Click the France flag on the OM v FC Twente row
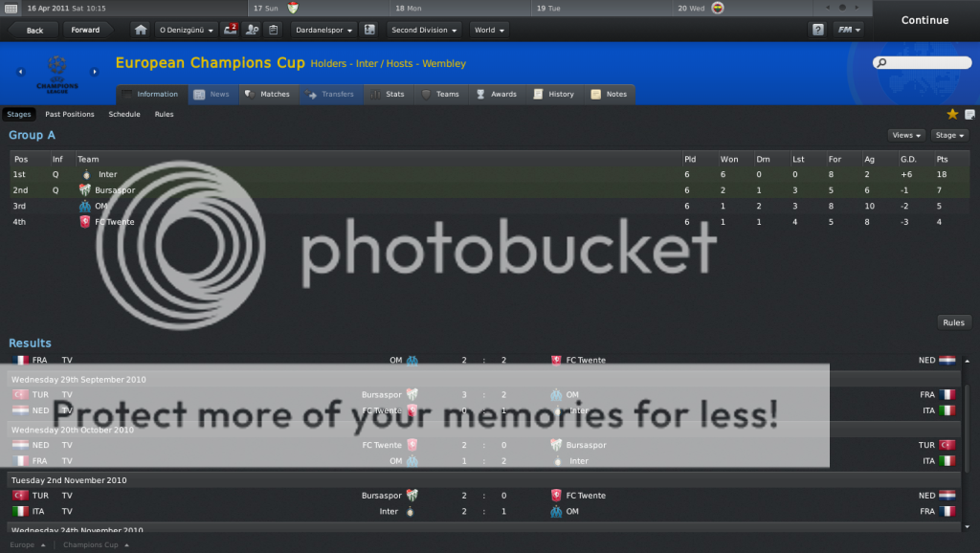 (21, 360)
